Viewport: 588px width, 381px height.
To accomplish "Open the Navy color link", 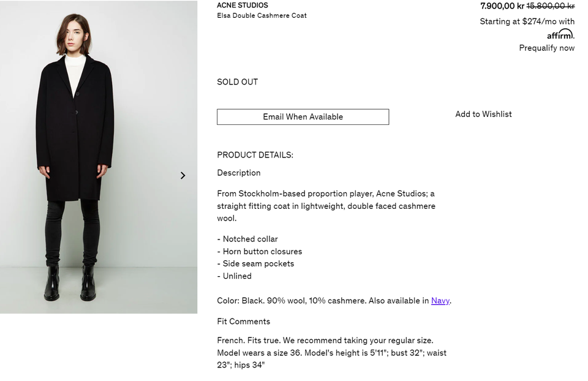I will (x=440, y=301).
